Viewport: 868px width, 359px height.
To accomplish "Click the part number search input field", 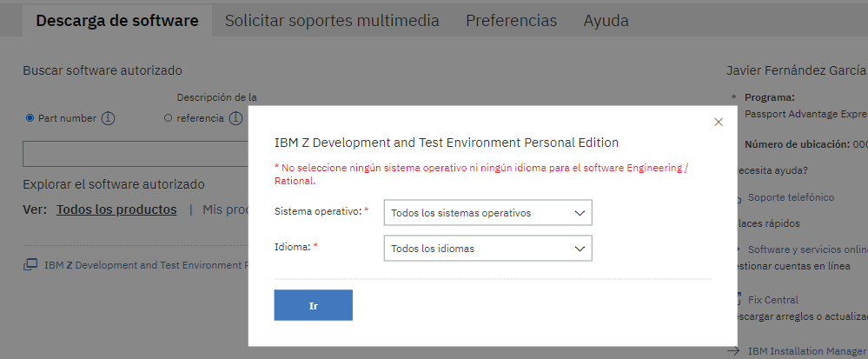I will click(136, 154).
